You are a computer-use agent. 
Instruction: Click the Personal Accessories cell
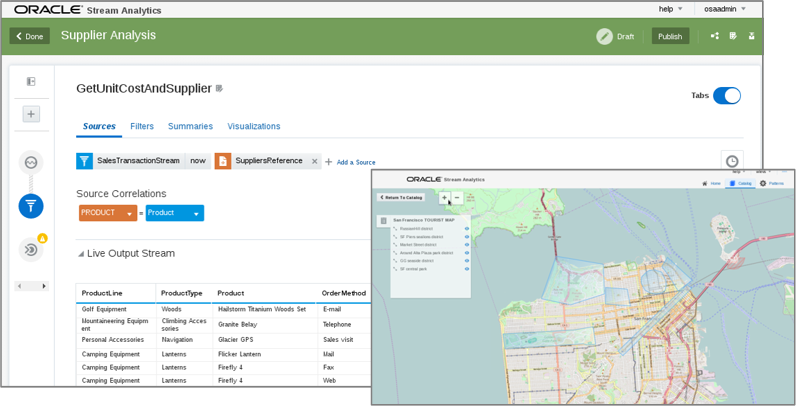(113, 340)
